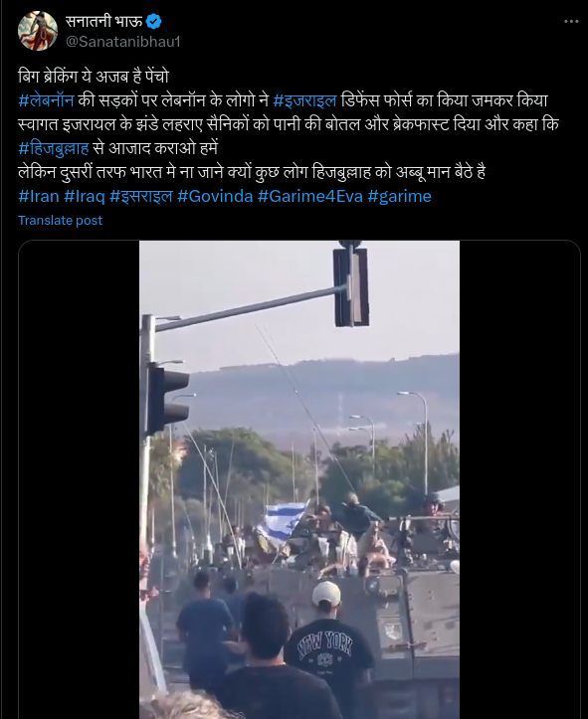Open the #garime hashtag
Screen dimensions: 588x719
click(400, 196)
